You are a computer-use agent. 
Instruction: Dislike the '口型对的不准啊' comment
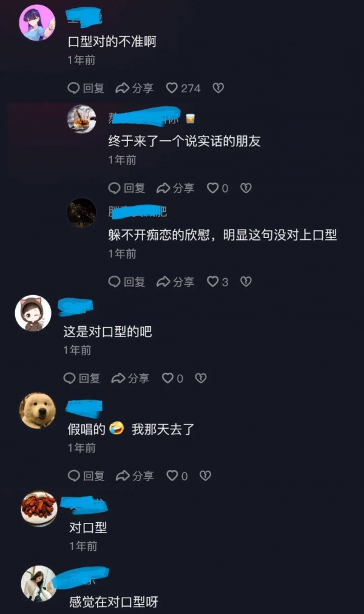(218, 87)
